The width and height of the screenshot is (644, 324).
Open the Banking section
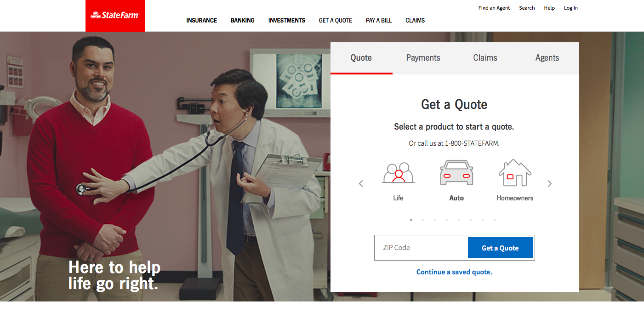(242, 20)
